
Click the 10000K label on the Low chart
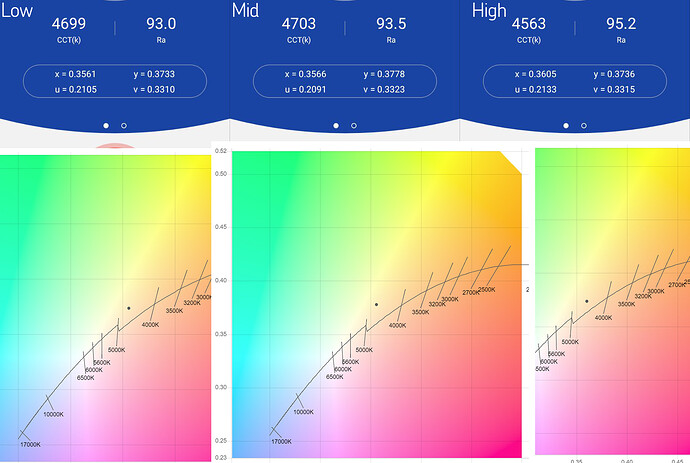53,414
